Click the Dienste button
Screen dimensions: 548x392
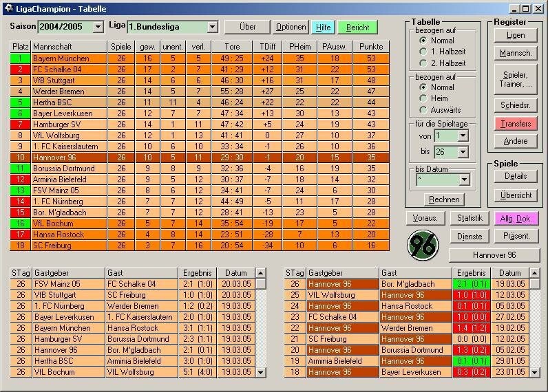tap(470, 237)
